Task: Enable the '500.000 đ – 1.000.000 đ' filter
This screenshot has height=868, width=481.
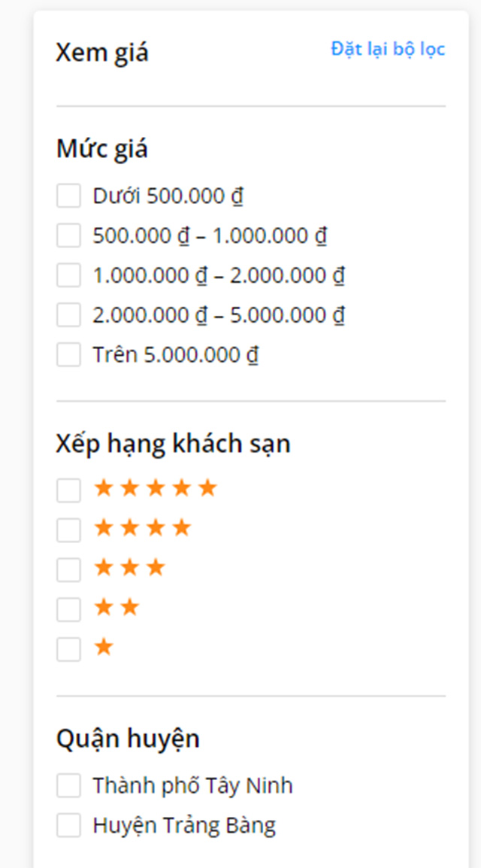Action: click(x=68, y=235)
